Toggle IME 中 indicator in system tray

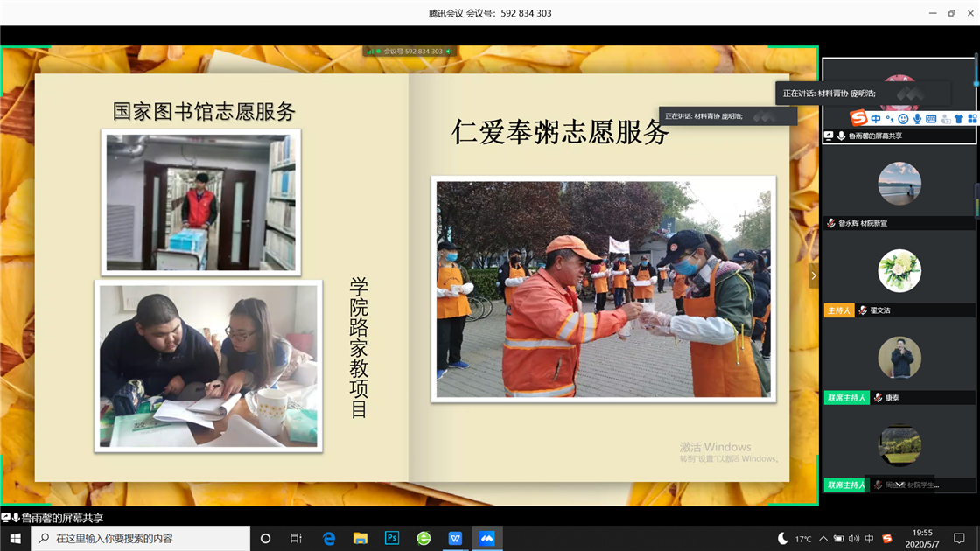870,539
